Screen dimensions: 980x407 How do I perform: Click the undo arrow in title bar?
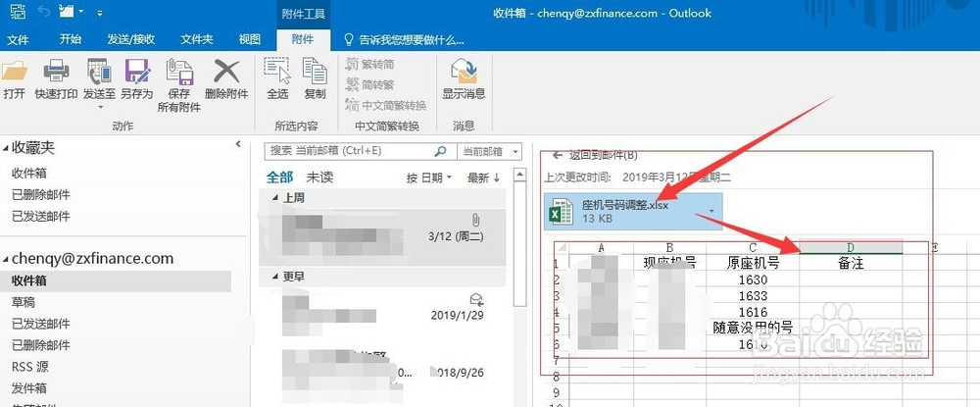[44, 11]
